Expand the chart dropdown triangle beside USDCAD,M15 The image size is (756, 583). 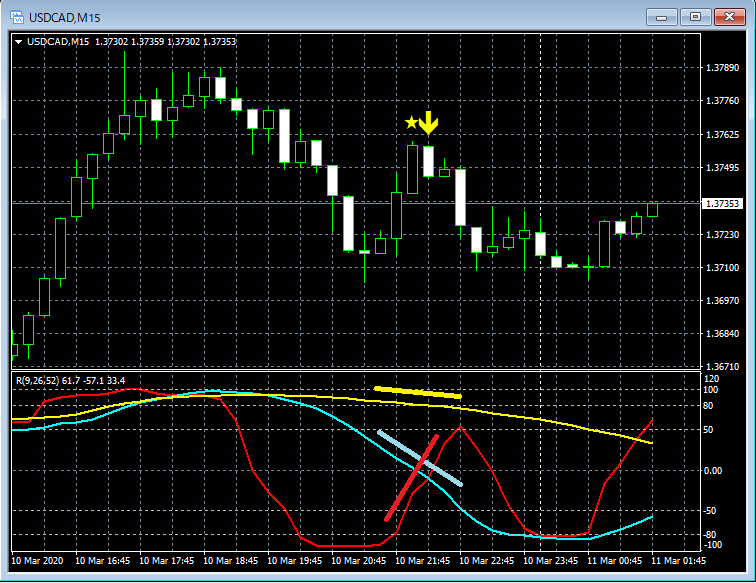tap(18, 42)
